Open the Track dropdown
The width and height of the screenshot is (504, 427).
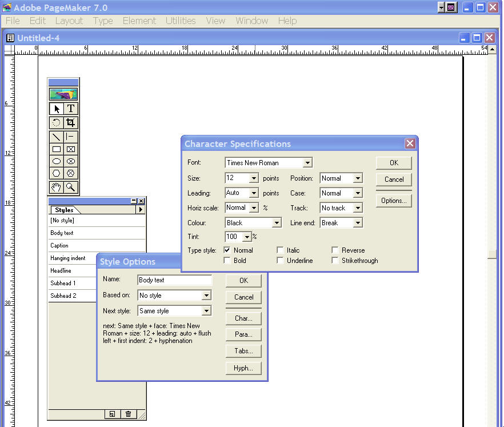[x=358, y=207]
